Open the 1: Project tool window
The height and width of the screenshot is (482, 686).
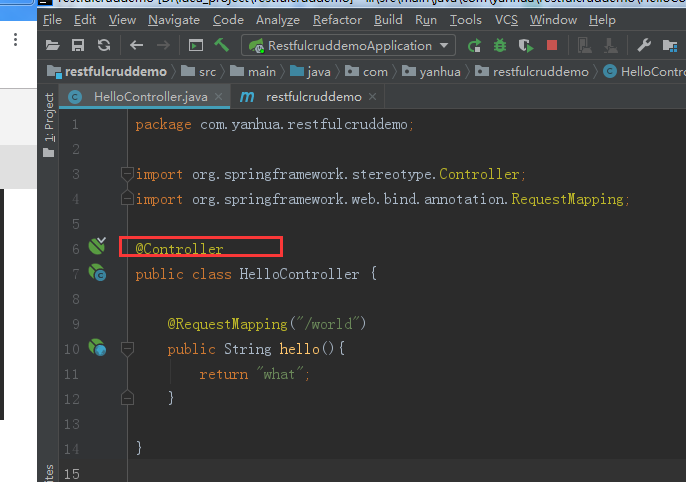(x=49, y=125)
